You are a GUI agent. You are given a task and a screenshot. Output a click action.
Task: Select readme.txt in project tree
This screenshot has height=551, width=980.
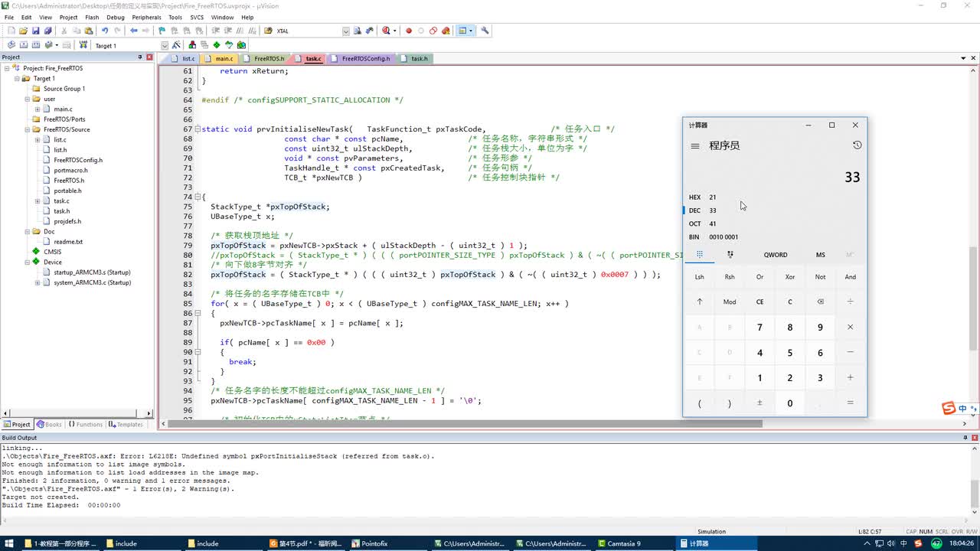(x=68, y=242)
